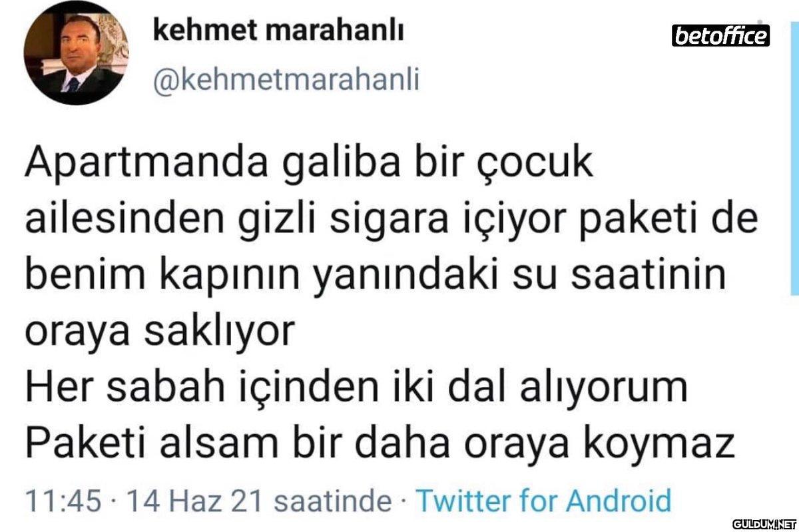Click the @kehmetmarahanli handle
The height and width of the screenshot is (532, 799).
click(286, 79)
